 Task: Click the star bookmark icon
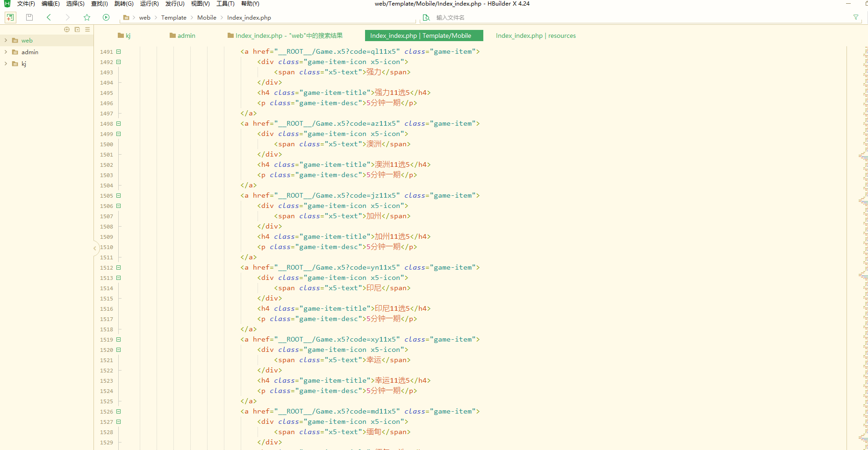point(87,17)
